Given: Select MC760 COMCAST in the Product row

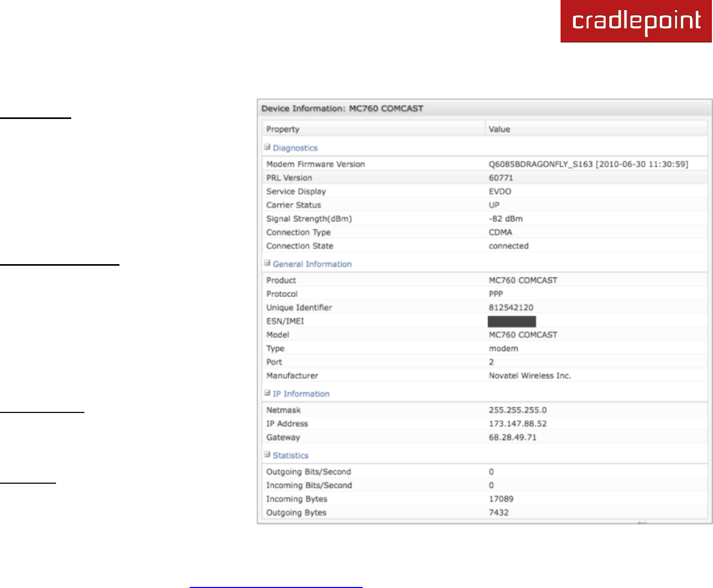Looking at the screenshot, I should click(523, 280).
